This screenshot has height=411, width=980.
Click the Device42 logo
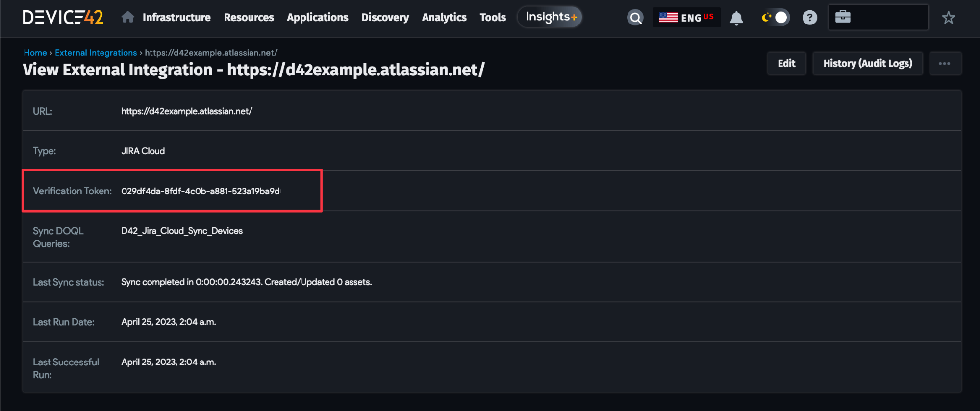(63, 18)
